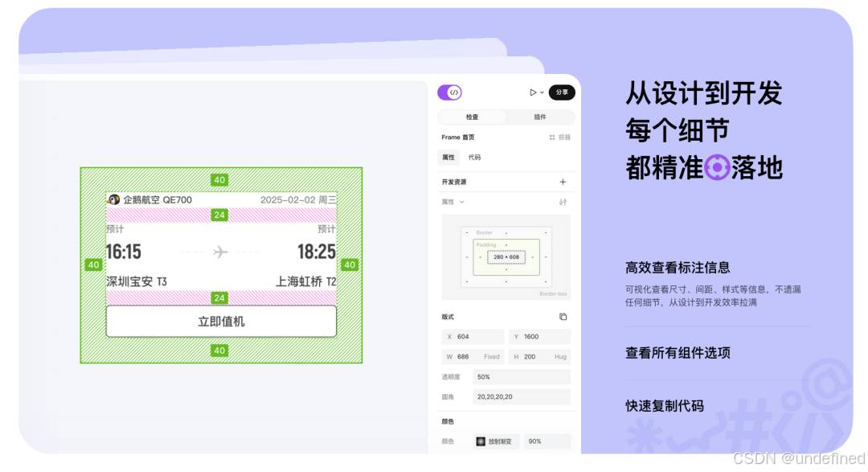
Task: Click the 立即值机 check-in button
Action: [x=221, y=322]
